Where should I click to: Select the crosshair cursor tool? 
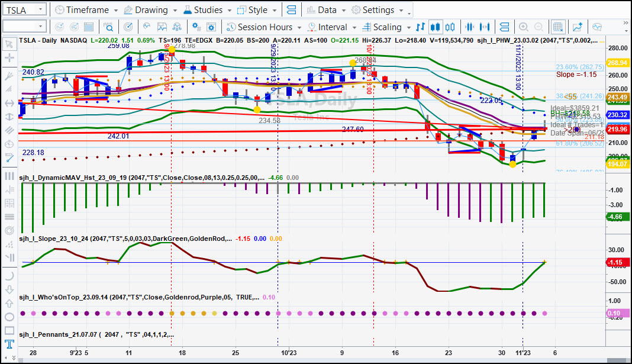(x=9, y=57)
